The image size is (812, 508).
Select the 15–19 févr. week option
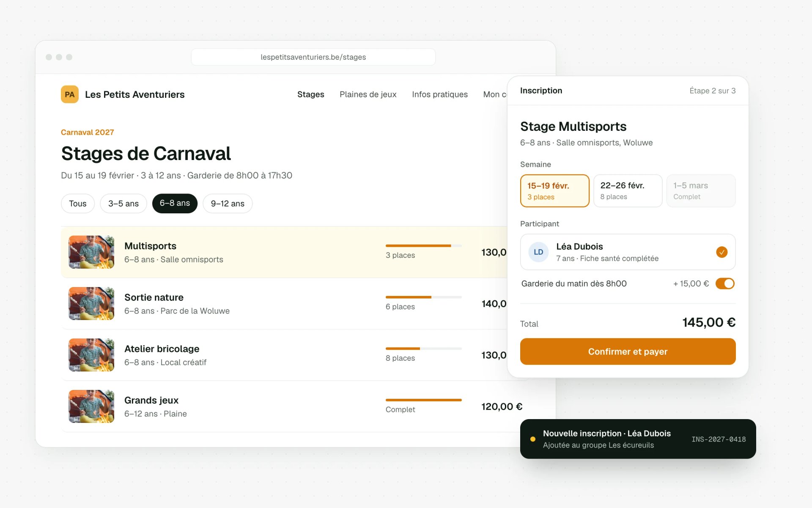[x=555, y=191]
